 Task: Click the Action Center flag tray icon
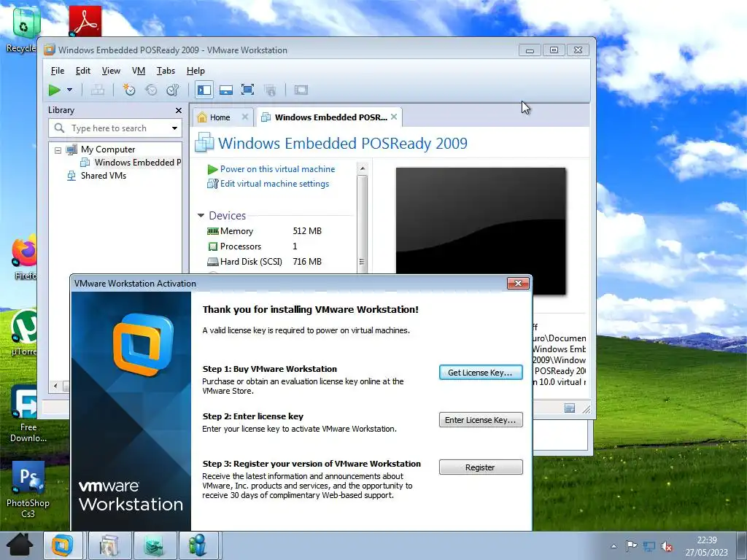(631, 546)
